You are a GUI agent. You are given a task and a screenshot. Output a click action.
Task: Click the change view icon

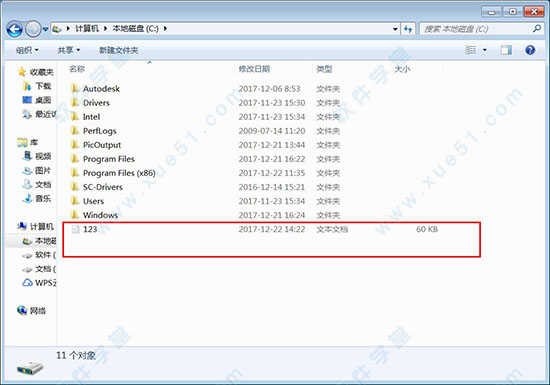pos(471,50)
